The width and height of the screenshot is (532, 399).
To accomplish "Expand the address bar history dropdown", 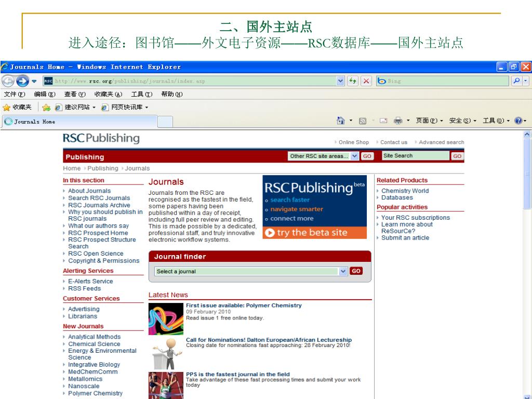I will [341, 81].
